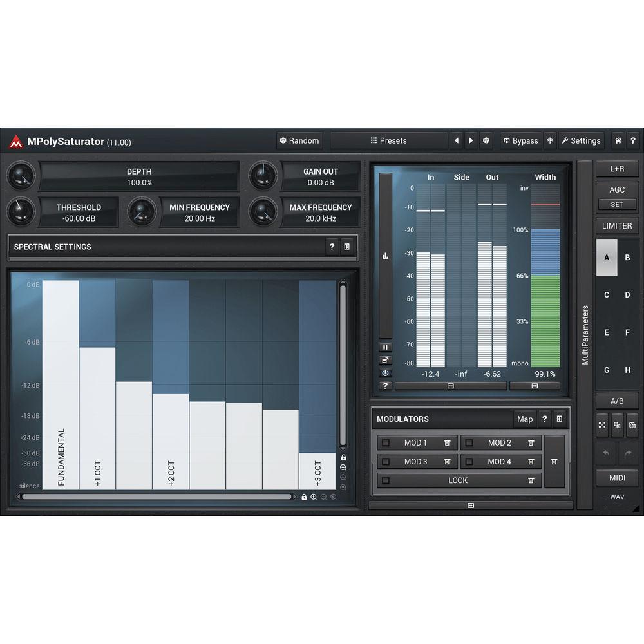Click the Random dice button
The width and height of the screenshot is (644, 644).
click(299, 140)
